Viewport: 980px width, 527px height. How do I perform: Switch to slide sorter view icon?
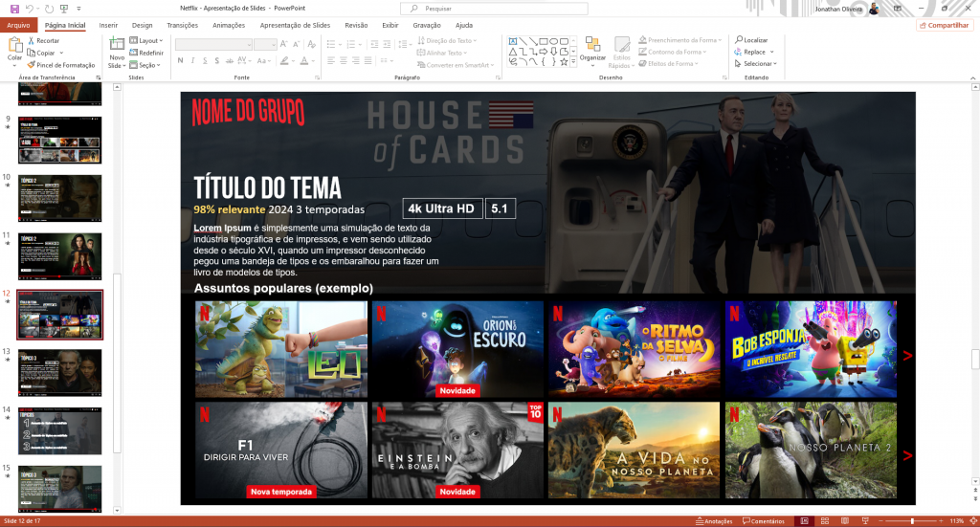point(824,521)
